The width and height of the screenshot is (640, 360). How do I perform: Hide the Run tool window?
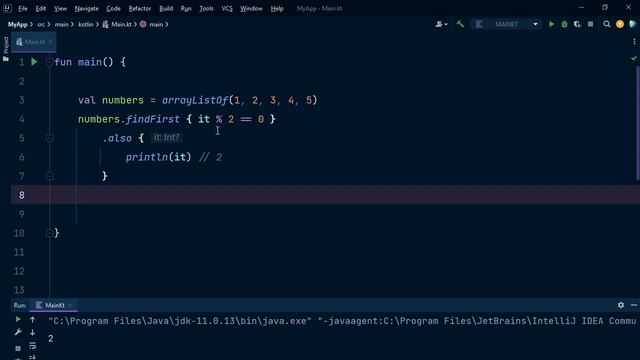pos(633,305)
